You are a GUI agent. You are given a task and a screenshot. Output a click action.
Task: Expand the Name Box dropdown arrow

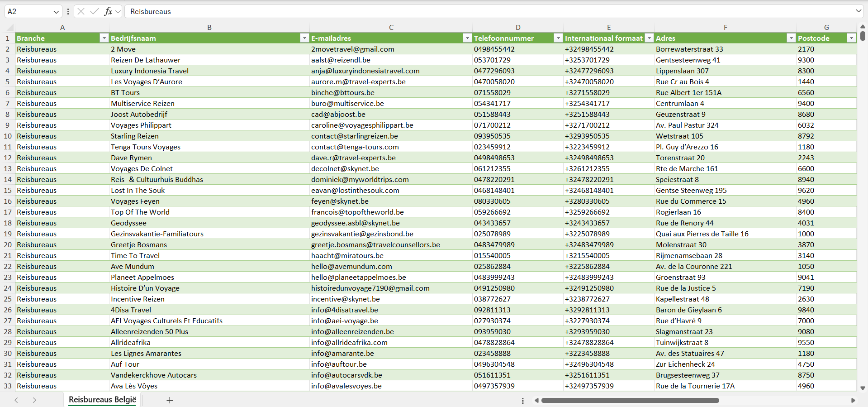click(x=56, y=11)
